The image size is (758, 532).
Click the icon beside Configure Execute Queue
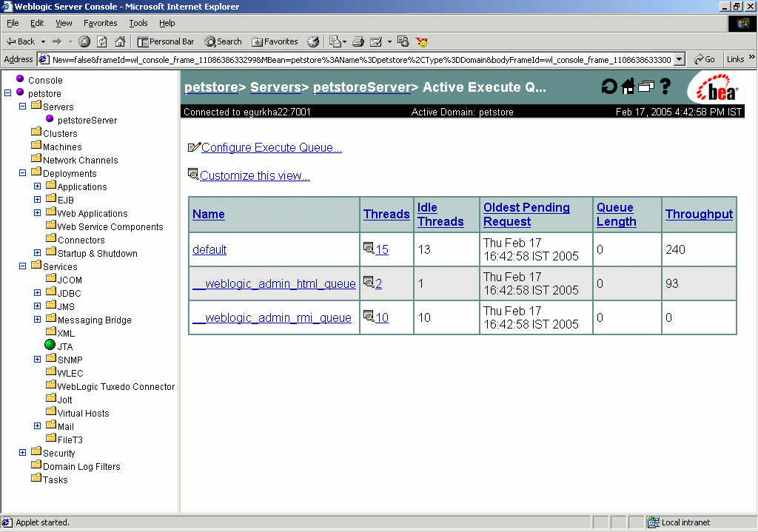click(x=194, y=147)
